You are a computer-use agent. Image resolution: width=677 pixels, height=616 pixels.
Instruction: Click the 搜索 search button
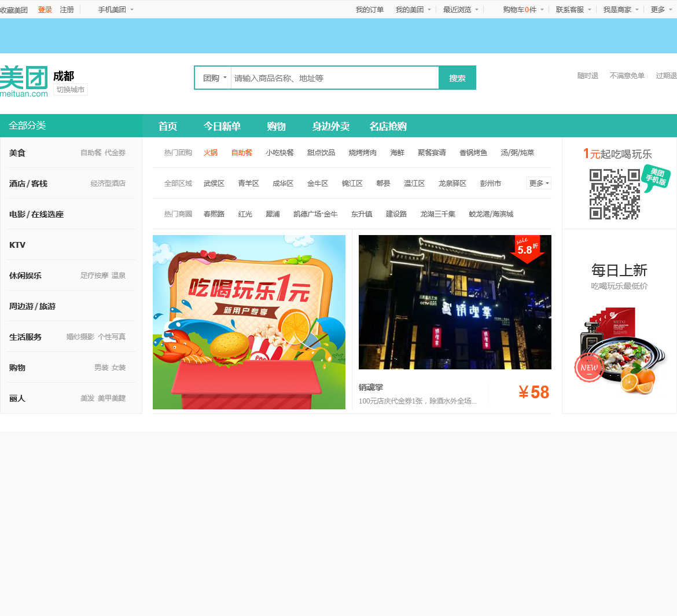point(457,78)
